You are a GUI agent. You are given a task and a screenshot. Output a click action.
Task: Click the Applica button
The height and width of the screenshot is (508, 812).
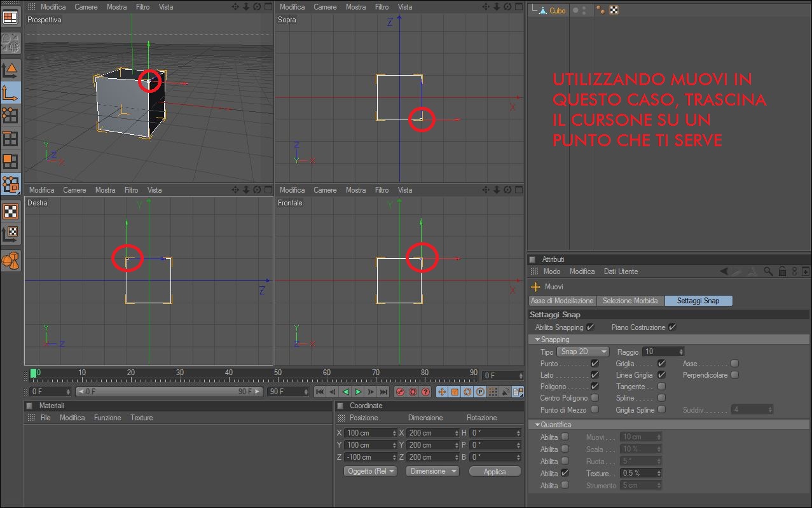[x=495, y=471]
